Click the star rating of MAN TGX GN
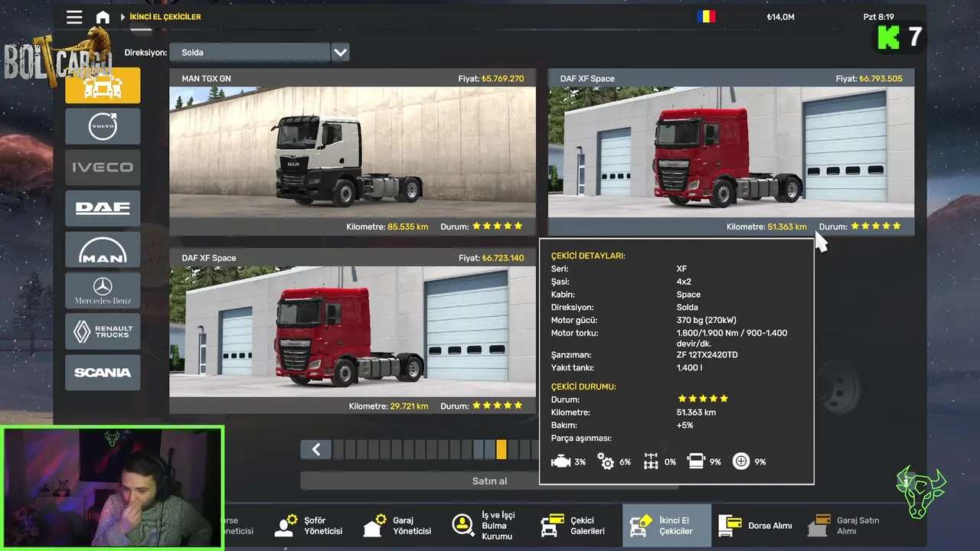The image size is (980, 551). coord(498,227)
